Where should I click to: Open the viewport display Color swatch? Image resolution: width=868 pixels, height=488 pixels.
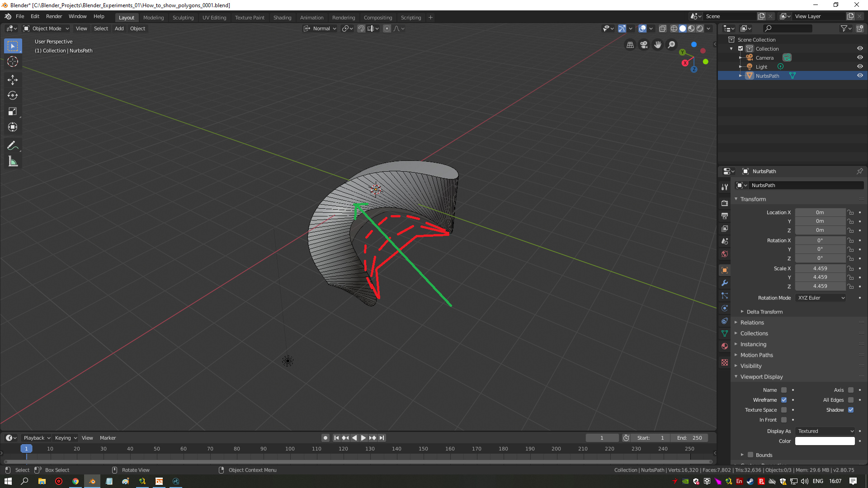825,441
